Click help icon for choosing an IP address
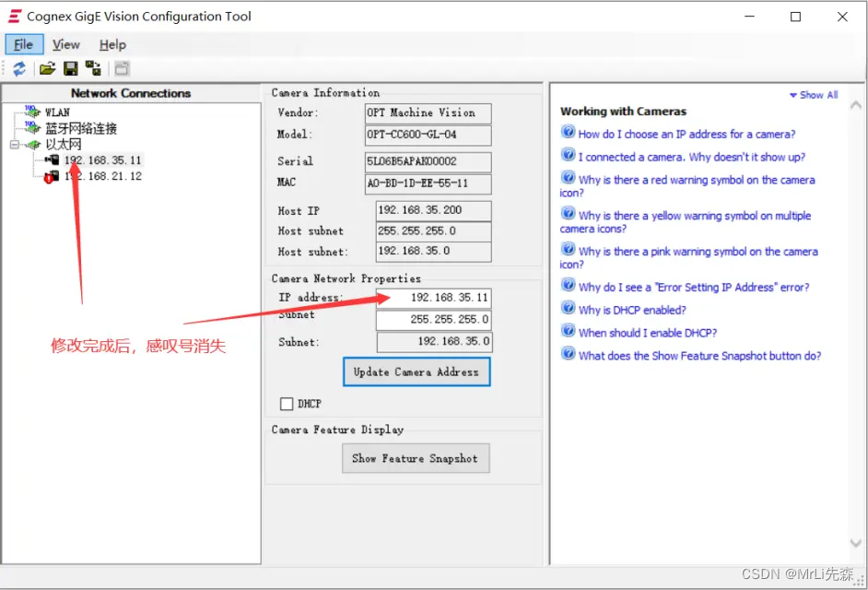Viewport: 868px width, 590px height. click(x=568, y=132)
